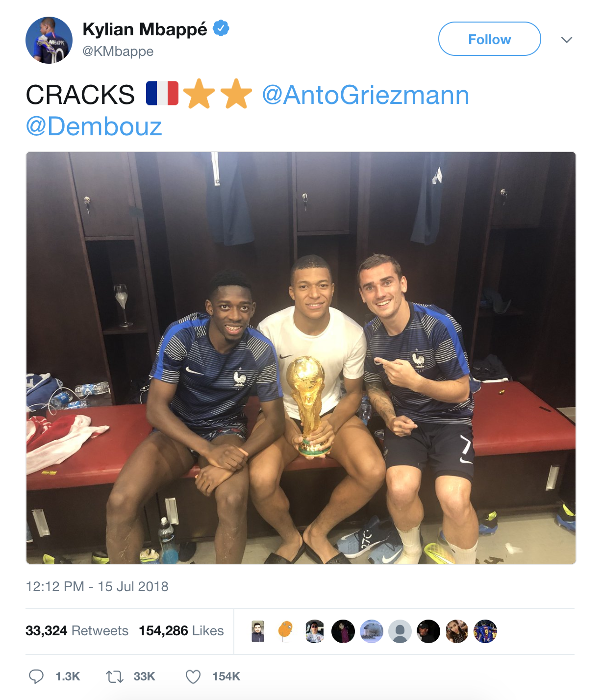The height and width of the screenshot is (700, 602).
Task: Click the orange bird liker avatar
Action: click(286, 631)
